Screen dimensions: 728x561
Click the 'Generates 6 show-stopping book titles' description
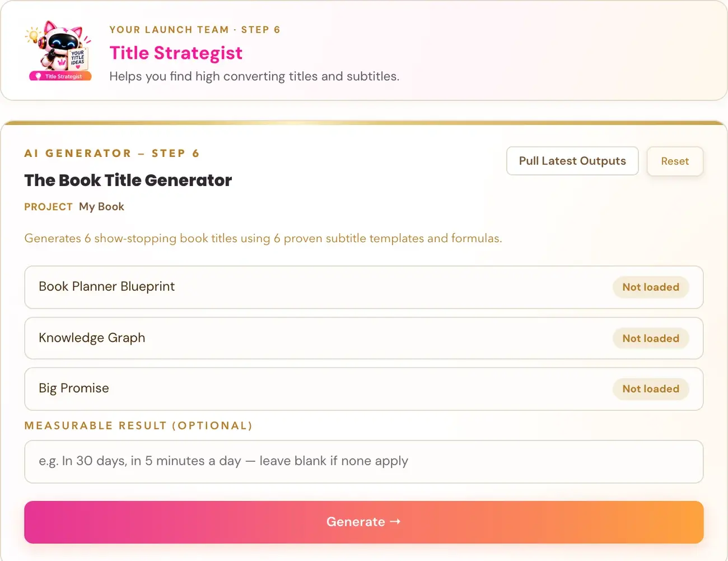(x=263, y=239)
